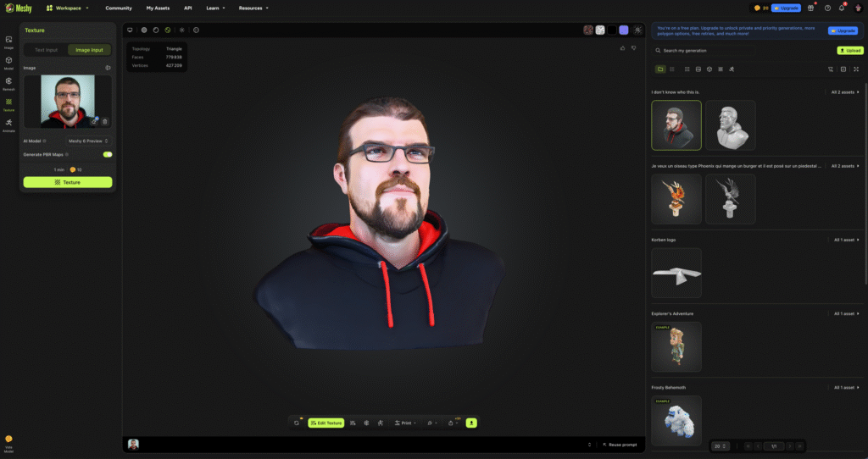
Task: Open the Model tool in sidebar
Action: pos(8,62)
